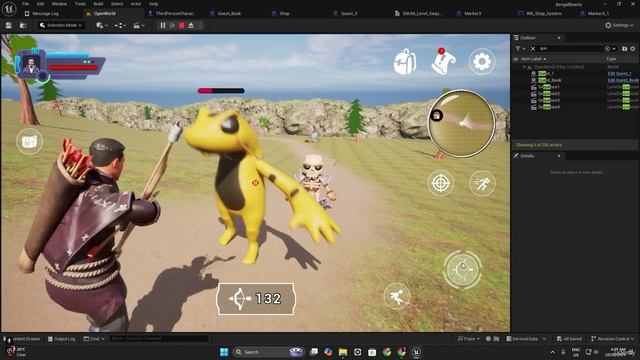Open the Content Drawer
640x360 pixels.
coord(22,339)
